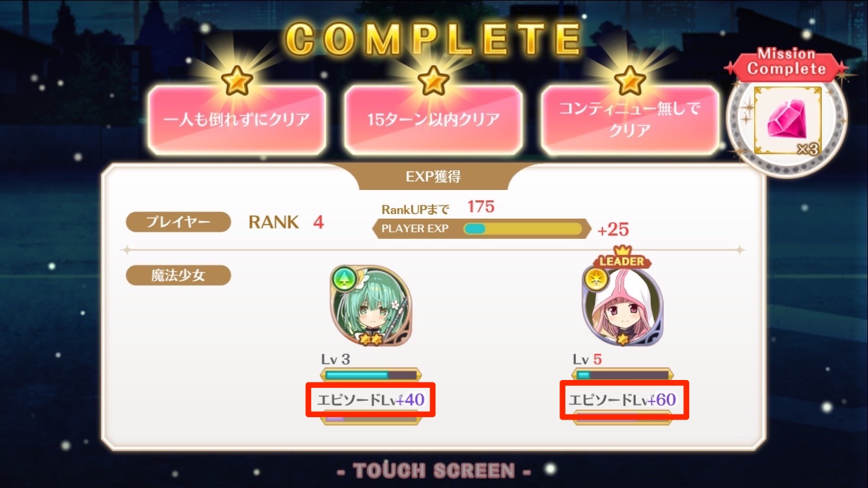Click the green forest attribute icon
This screenshot has height=488, width=868.
click(342, 279)
